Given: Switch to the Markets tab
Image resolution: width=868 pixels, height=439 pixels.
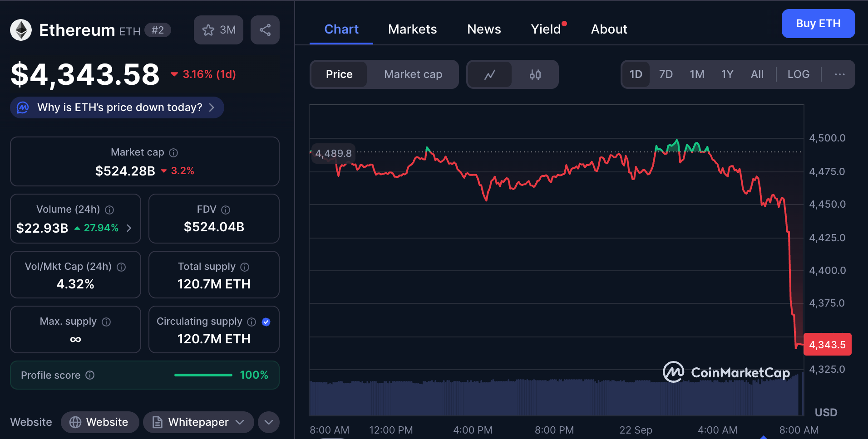Looking at the screenshot, I should click(412, 29).
